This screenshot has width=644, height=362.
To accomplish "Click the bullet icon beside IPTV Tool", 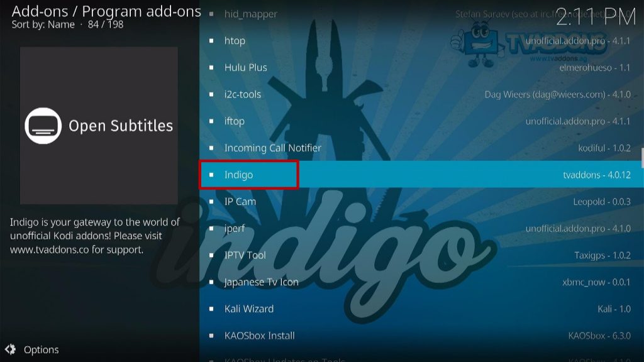I will [211, 255].
